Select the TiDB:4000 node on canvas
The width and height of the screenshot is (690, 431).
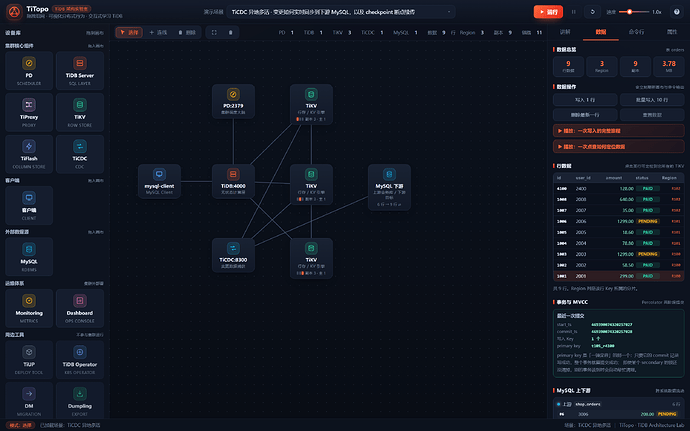click(x=233, y=181)
